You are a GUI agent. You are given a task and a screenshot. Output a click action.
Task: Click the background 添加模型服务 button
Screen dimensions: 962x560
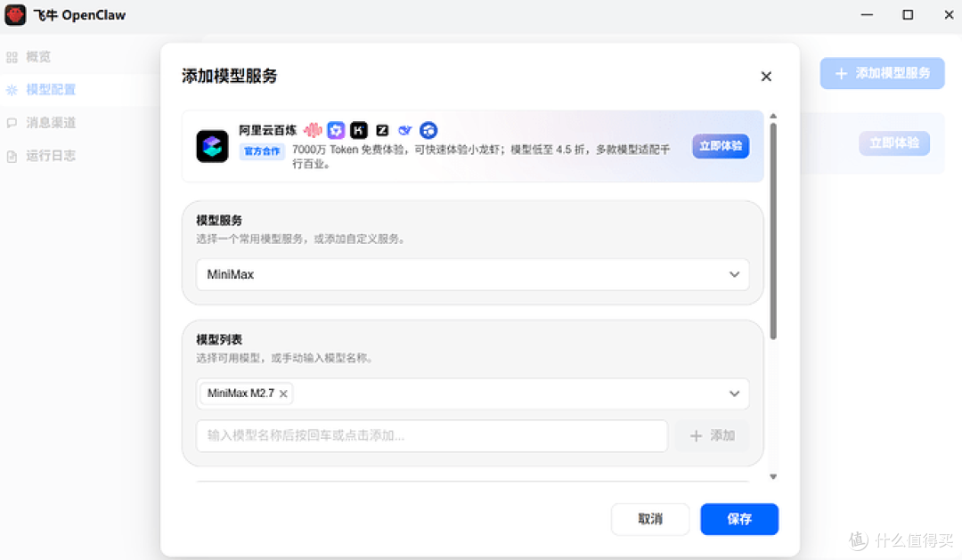pyautogui.click(x=882, y=74)
